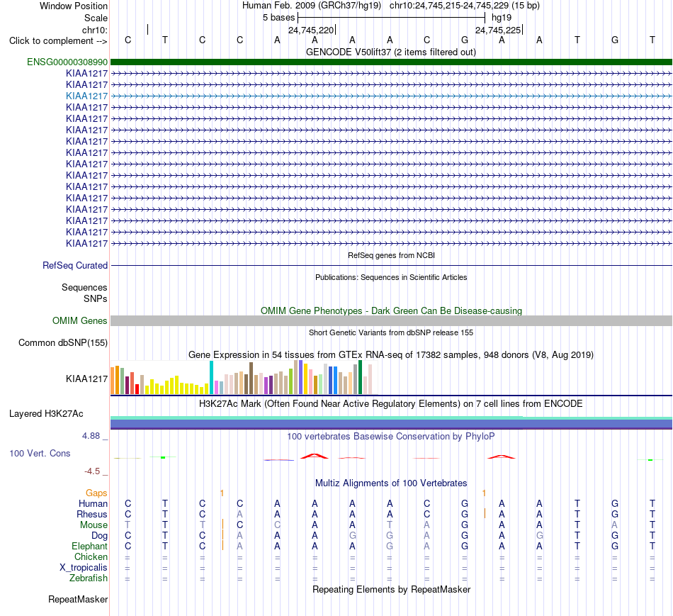Click the Window Position label
The height and width of the screenshot is (616, 673).
pyautogui.click(x=74, y=6)
